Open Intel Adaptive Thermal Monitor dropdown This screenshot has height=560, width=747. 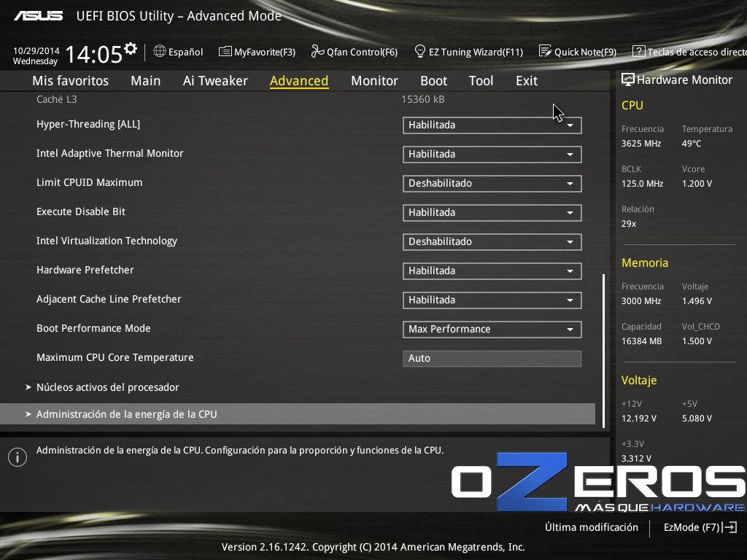(492, 155)
